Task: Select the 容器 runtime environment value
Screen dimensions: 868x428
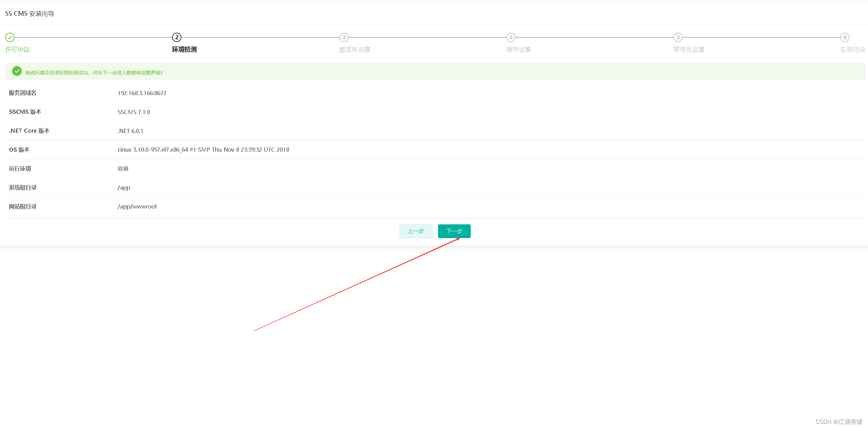Action: [x=123, y=169]
